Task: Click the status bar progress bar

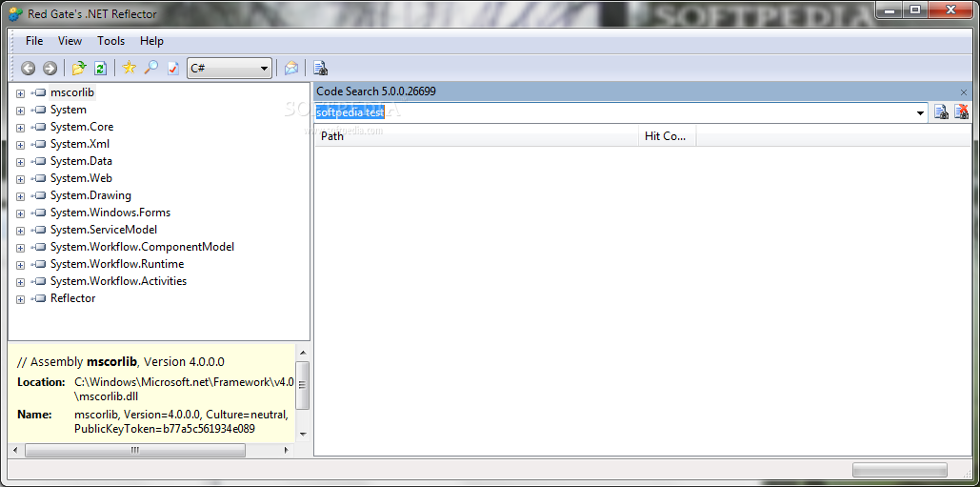Action: [900, 470]
